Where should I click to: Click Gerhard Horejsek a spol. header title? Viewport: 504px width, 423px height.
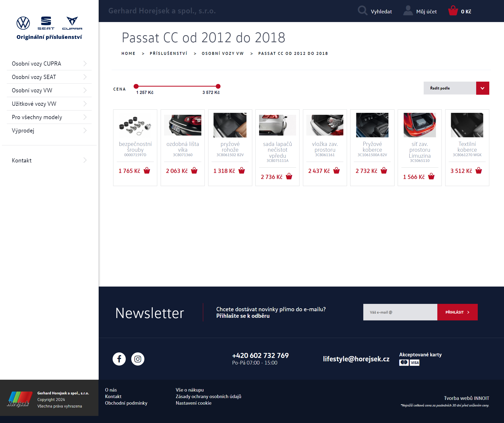pos(162,11)
